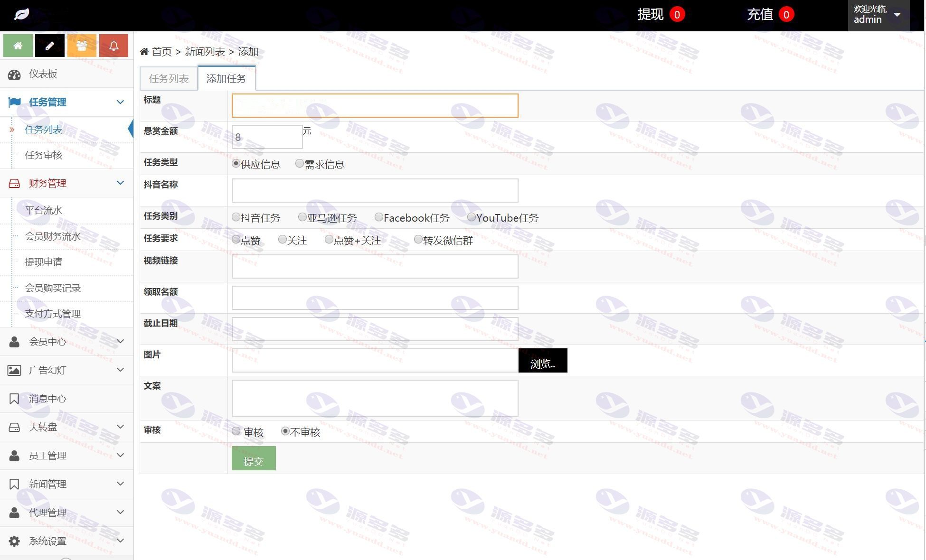Click the flag icon next to 任务管理
This screenshot has height=560, width=926.
(x=15, y=102)
